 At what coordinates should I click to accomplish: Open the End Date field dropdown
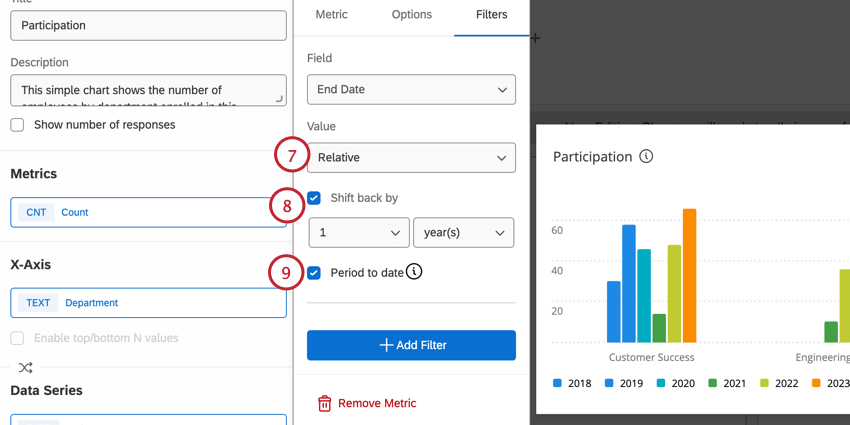point(411,90)
